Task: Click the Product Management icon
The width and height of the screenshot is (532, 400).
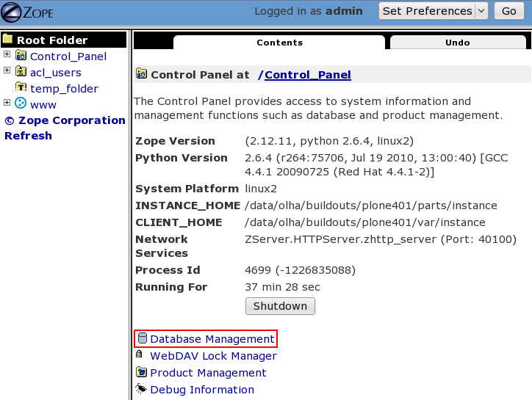Action: (141, 372)
